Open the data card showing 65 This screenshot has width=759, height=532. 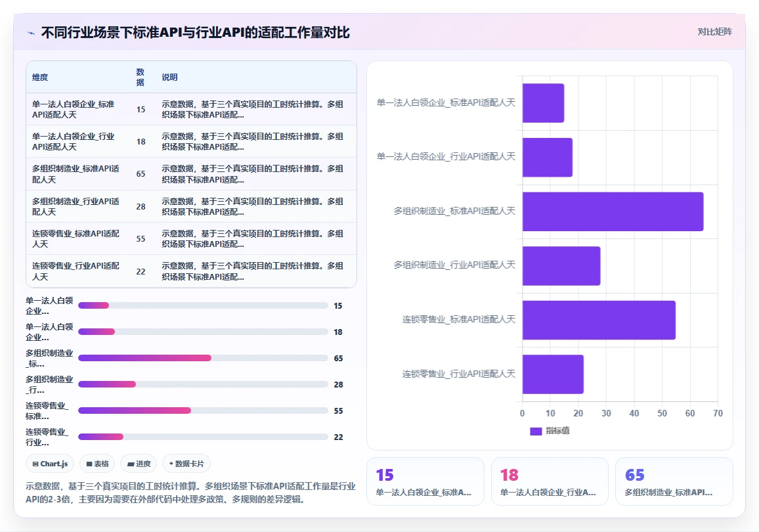click(x=674, y=481)
